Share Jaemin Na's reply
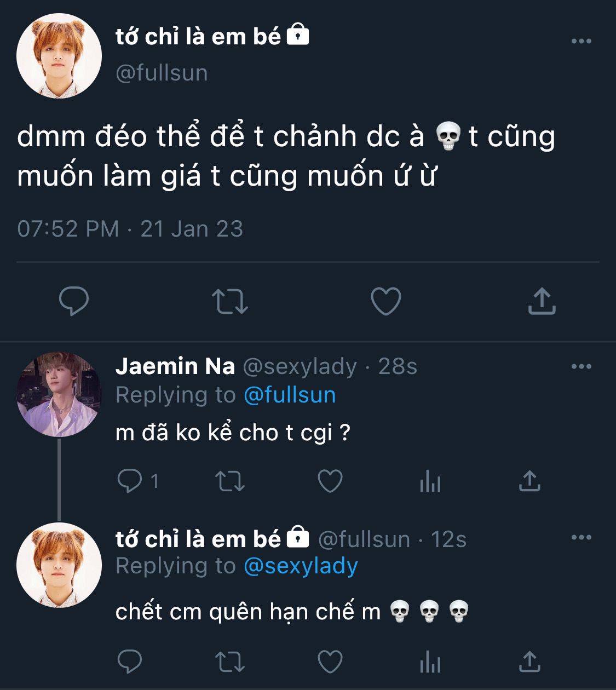616x690 pixels. point(529,481)
